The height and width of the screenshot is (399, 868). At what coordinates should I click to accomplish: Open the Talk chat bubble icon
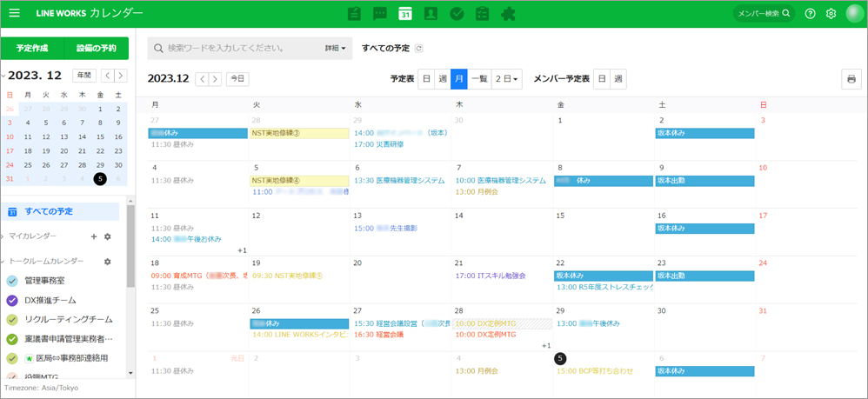click(379, 14)
